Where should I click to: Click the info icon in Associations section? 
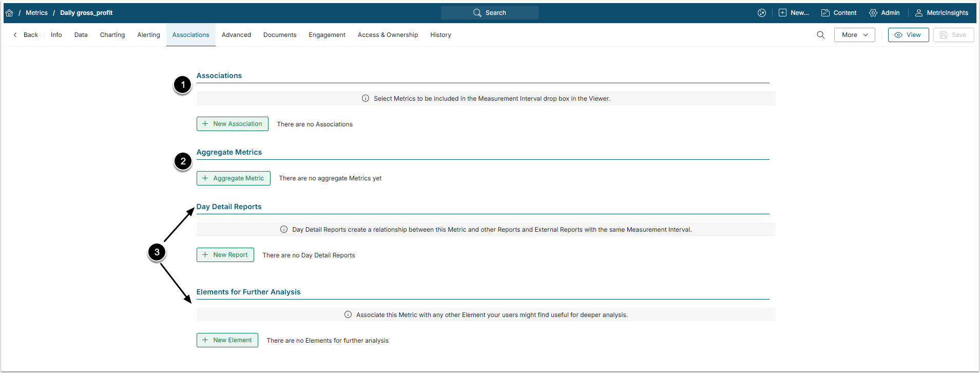click(x=366, y=99)
